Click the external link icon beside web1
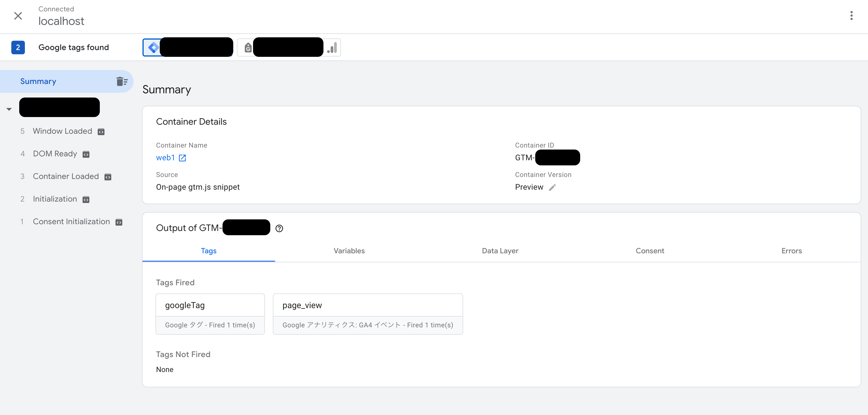Viewport: 868px width, 415px height. pos(182,158)
